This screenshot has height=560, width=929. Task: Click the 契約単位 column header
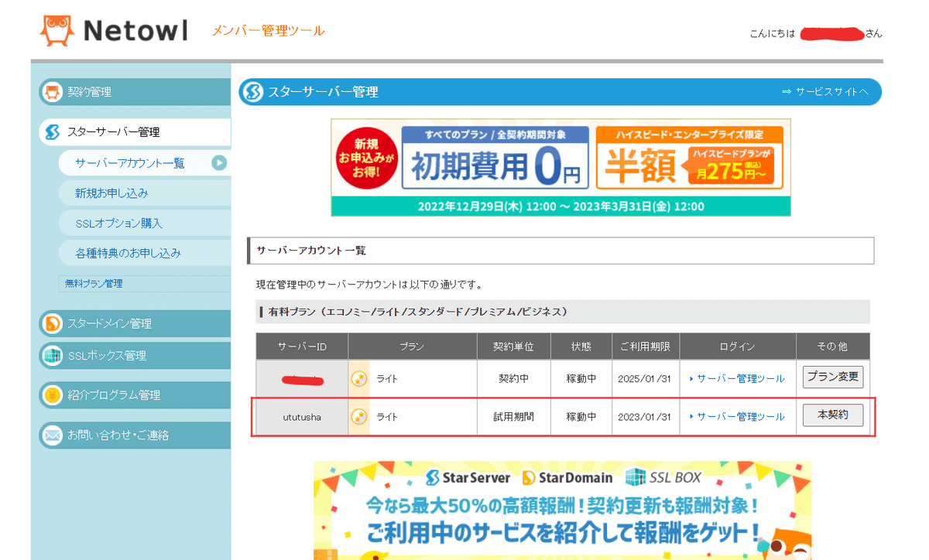click(x=514, y=346)
